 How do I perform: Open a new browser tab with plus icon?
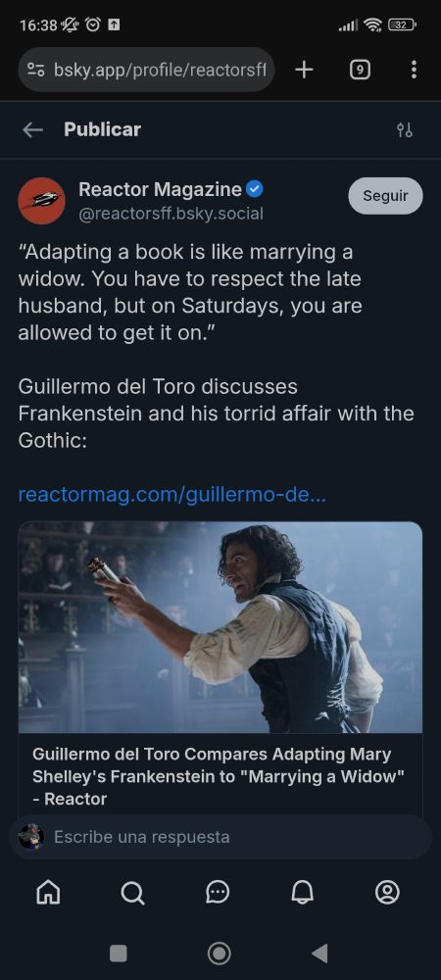tap(304, 70)
